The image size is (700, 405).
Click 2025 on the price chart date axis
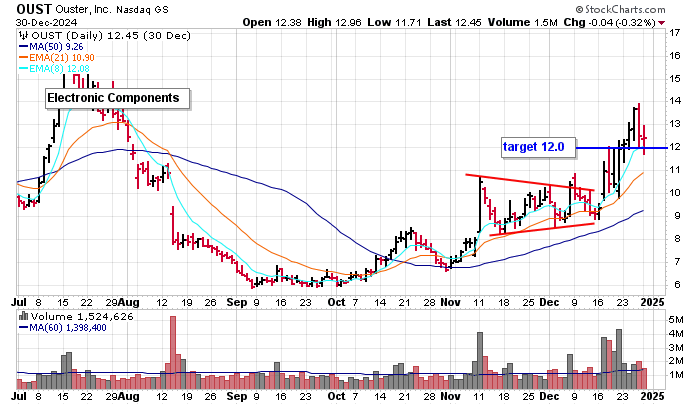(652, 302)
